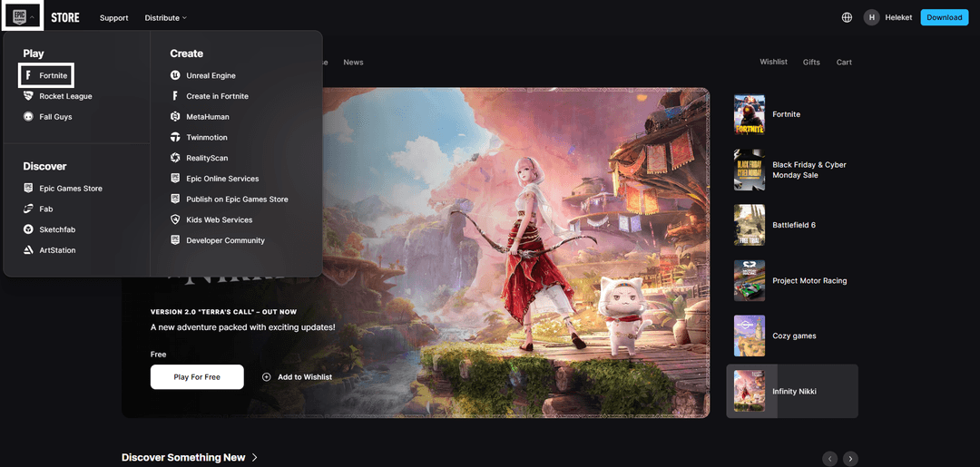Click the Fab icon
Image resolution: width=980 pixels, height=467 pixels.
coord(28,209)
